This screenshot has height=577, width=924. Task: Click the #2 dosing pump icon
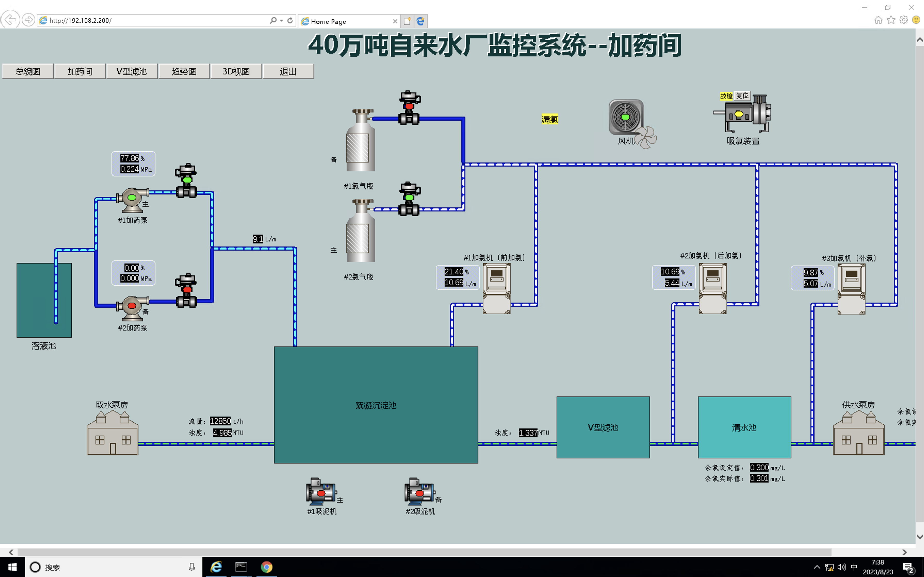pyautogui.click(x=132, y=307)
